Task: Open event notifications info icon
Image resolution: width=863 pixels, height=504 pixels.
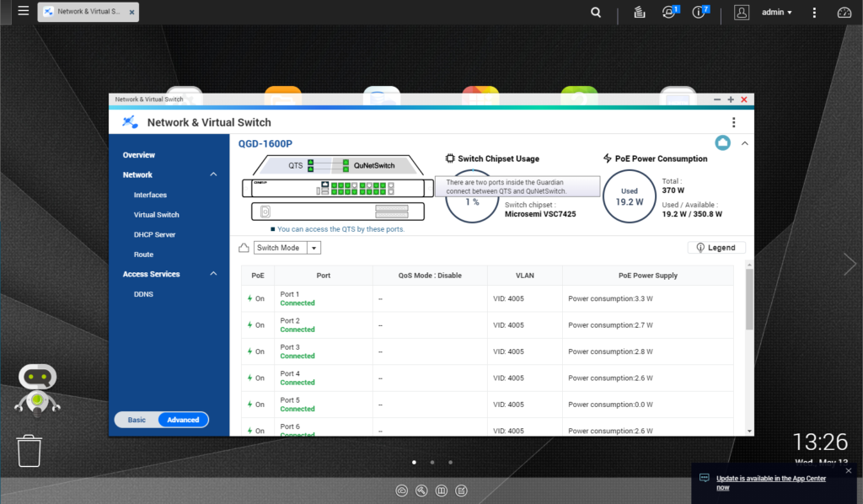Action: coord(700,12)
